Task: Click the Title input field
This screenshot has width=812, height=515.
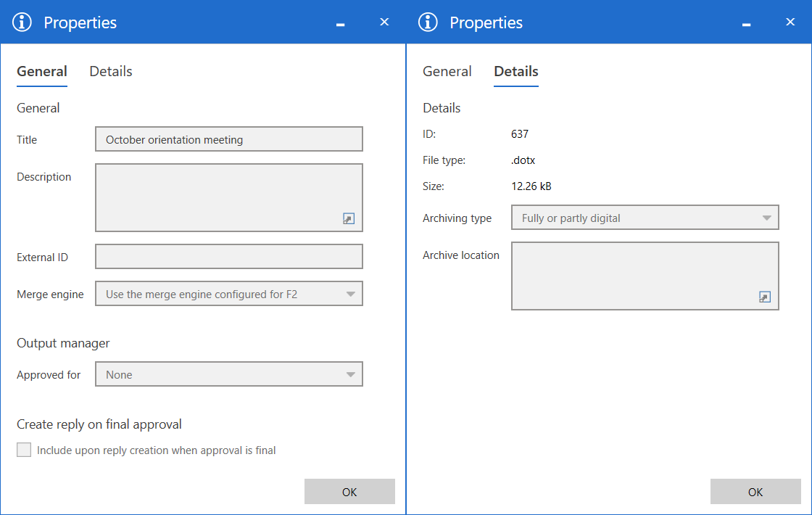Action: (x=229, y=139)
